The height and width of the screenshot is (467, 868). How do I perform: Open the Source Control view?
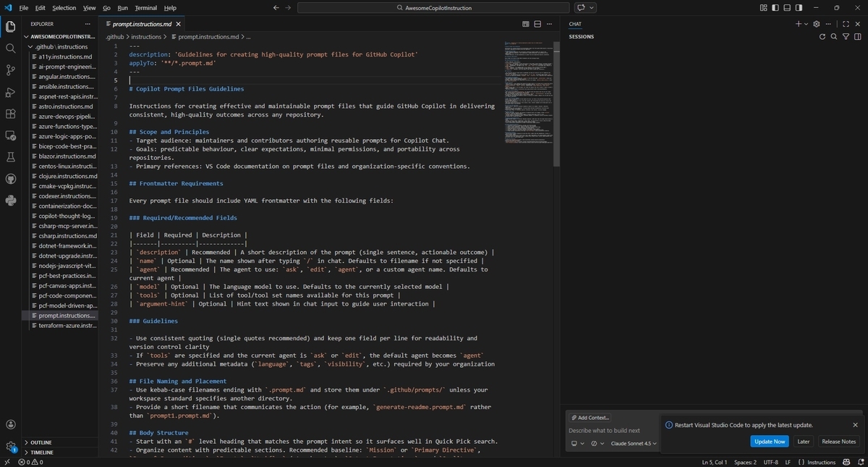click(10, 70)
